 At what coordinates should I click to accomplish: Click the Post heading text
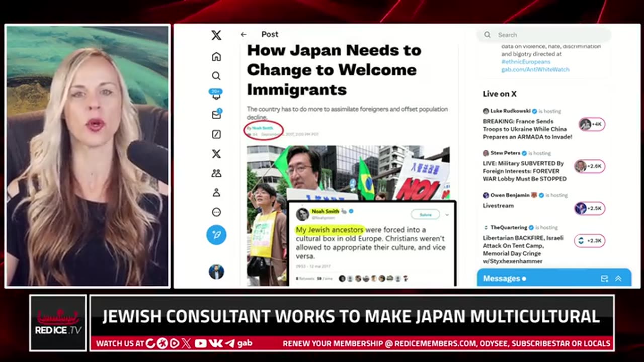click(x=270, y=34)
